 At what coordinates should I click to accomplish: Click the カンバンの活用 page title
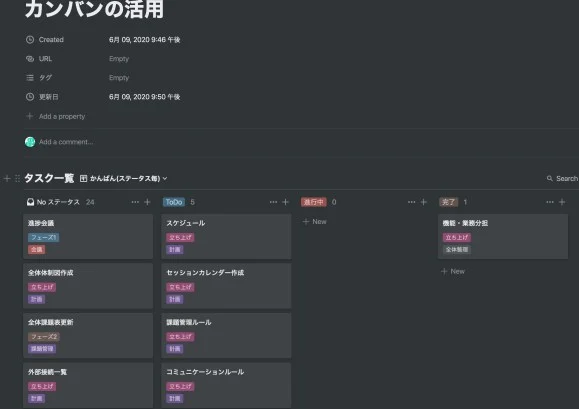(95, 9)
